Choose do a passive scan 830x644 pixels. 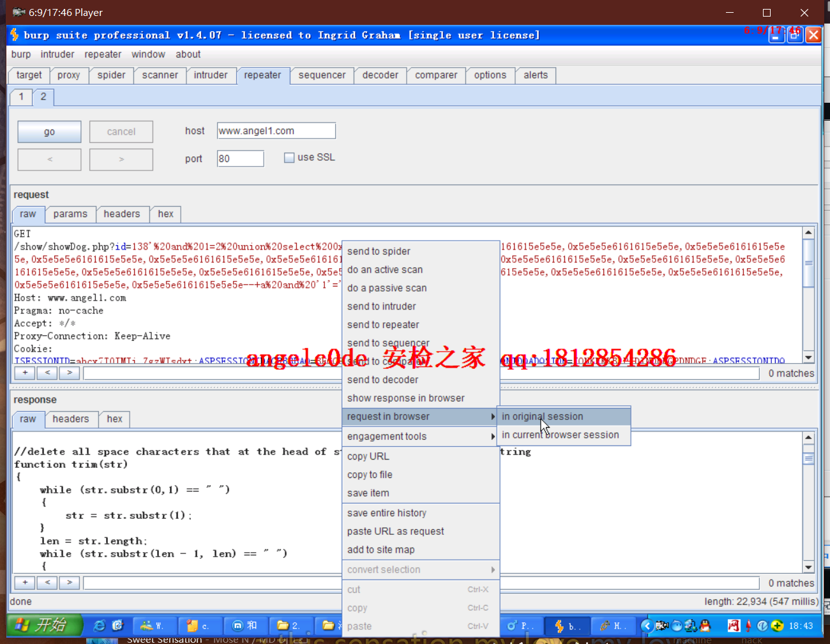click(421, 288)
